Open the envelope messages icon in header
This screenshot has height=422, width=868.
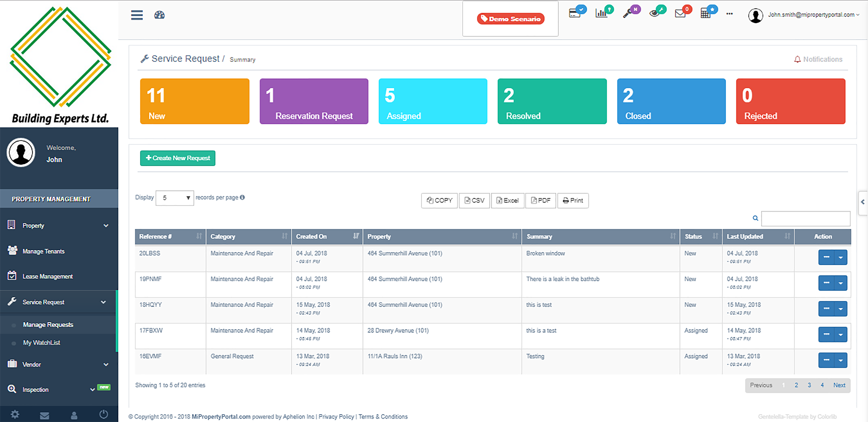point(680,14)
